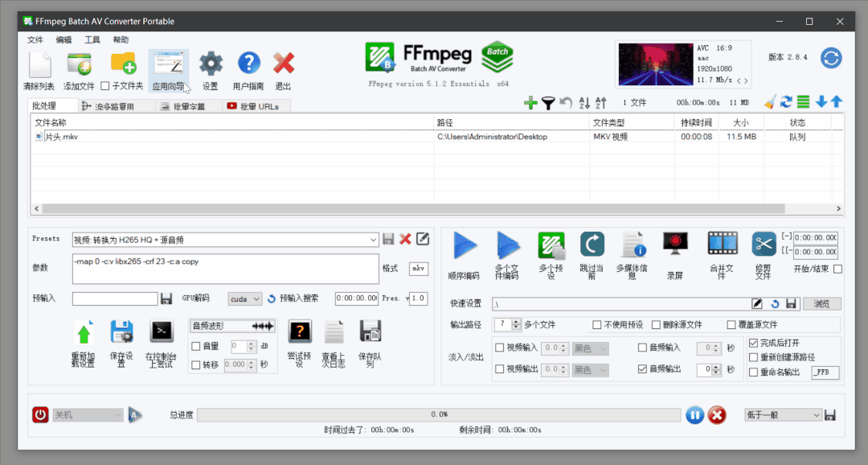
Task: Enable the 子文件夹 subfolder checkbox
Action: tap(105, 86)
